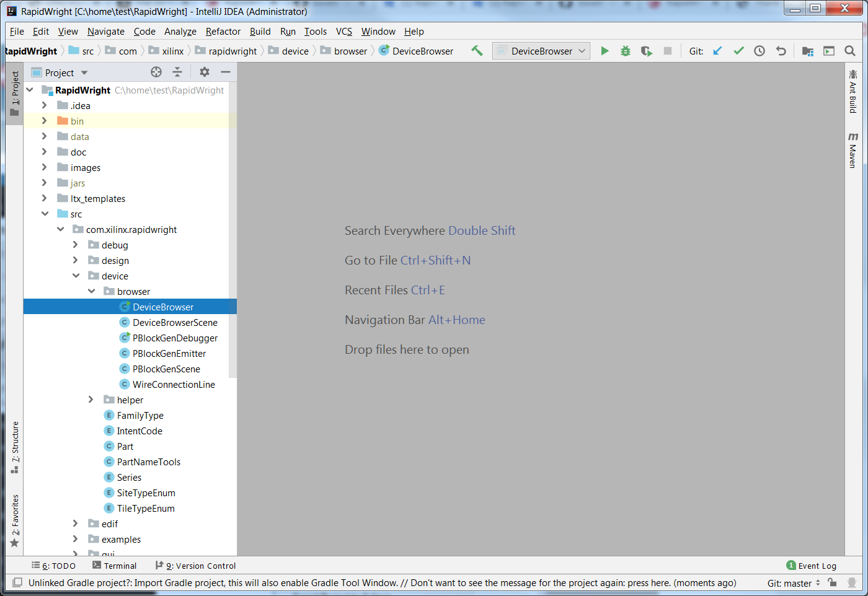Collapse the browser package

(x=91, y=291)
